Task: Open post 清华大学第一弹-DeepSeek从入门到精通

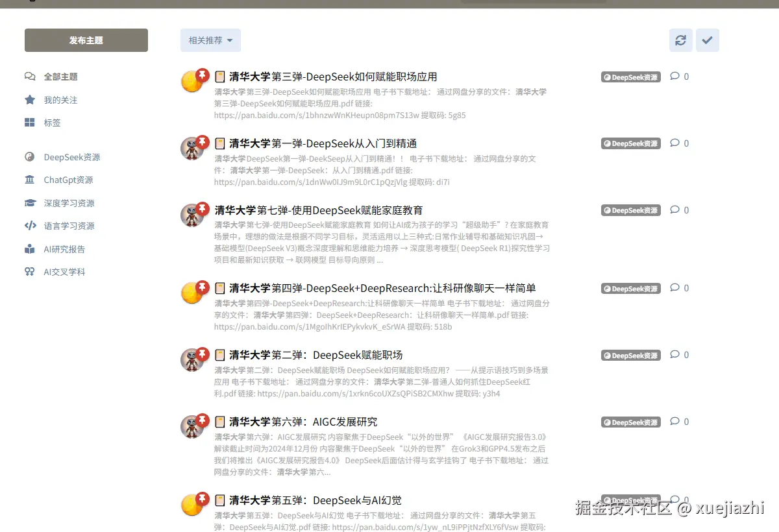Action: coord(323,143)
